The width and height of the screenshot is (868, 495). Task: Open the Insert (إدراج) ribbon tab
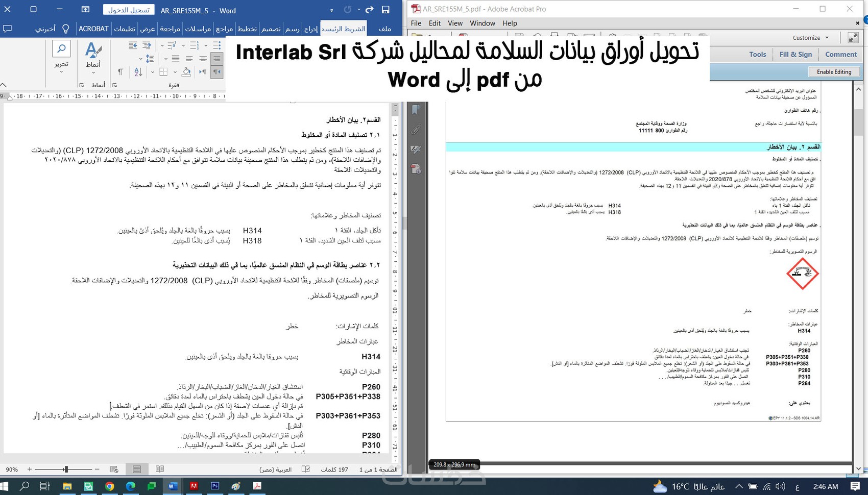coord(311,29)
